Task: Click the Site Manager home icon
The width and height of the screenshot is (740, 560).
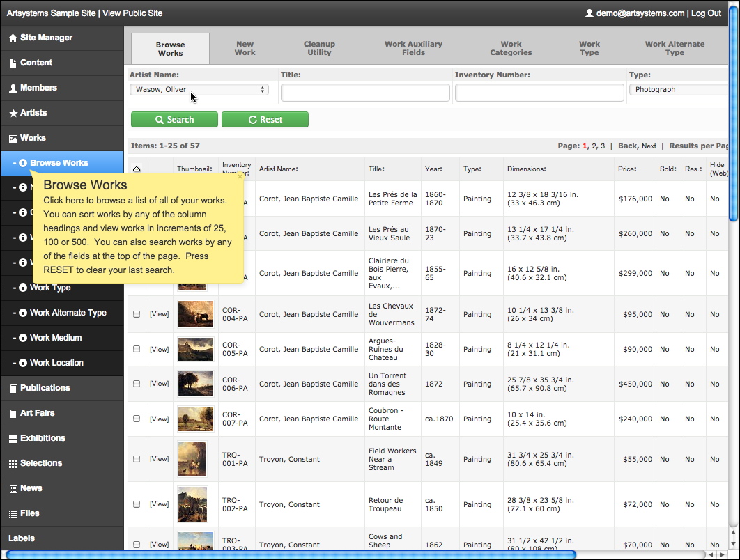Action: pos(13,38)
